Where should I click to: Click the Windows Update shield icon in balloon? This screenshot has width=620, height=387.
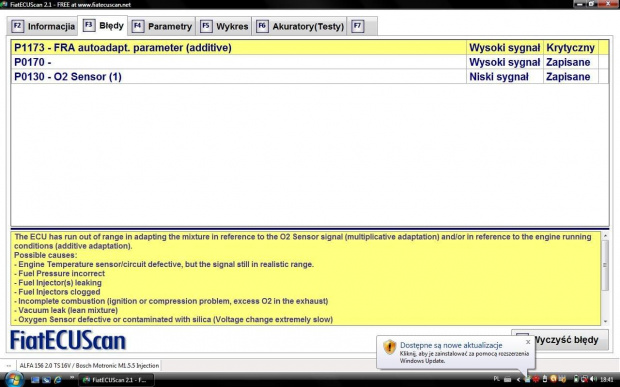(389, 347)
